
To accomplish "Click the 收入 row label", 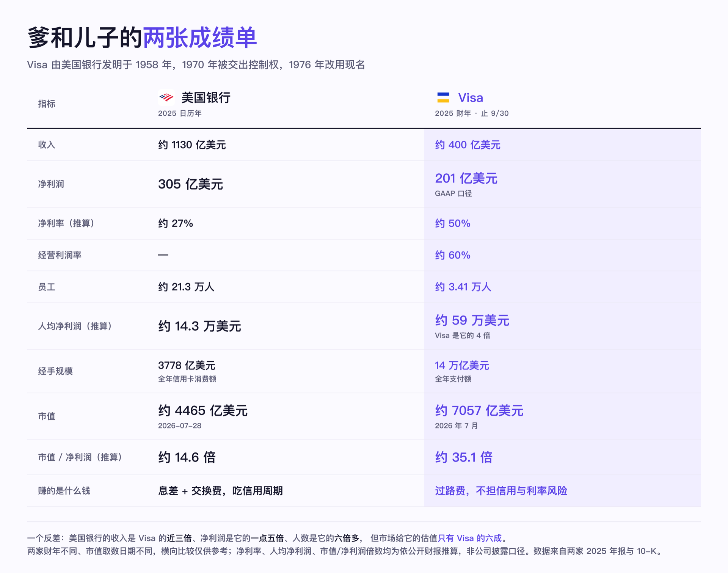I will pos(47,144).
